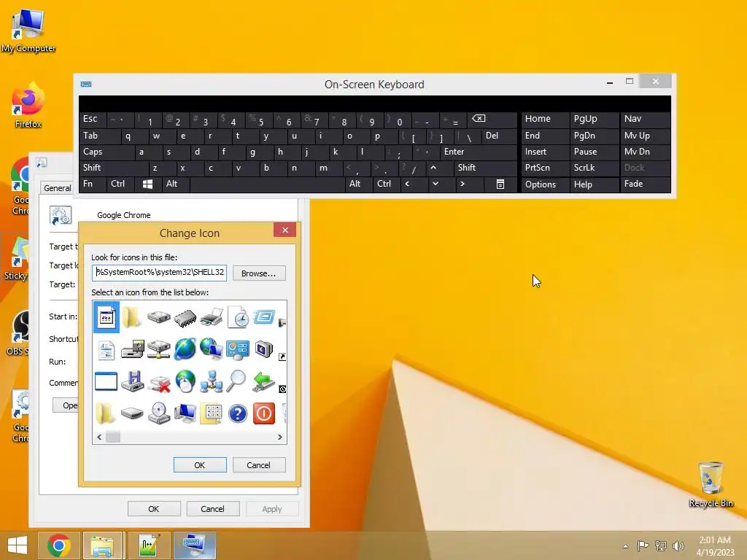Tap the Mv Dn key on keyboard

[646, 152]
